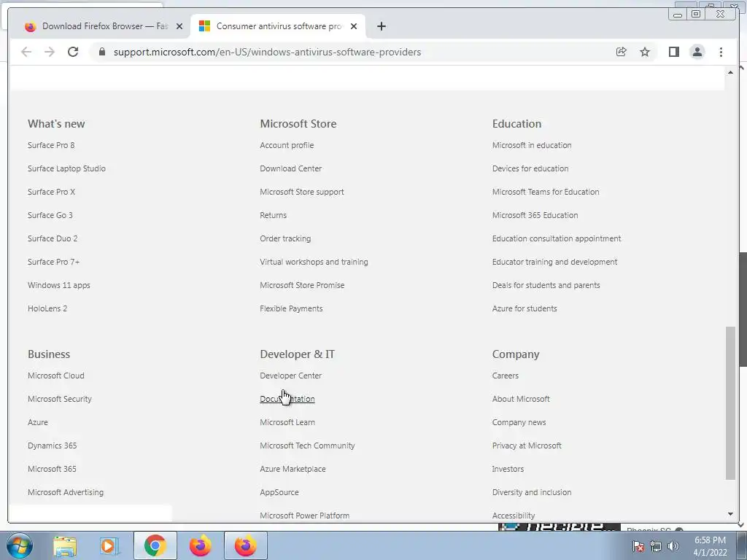Share this page via the share icon
This screenshot has width=747, height=560.
[622, 52]
